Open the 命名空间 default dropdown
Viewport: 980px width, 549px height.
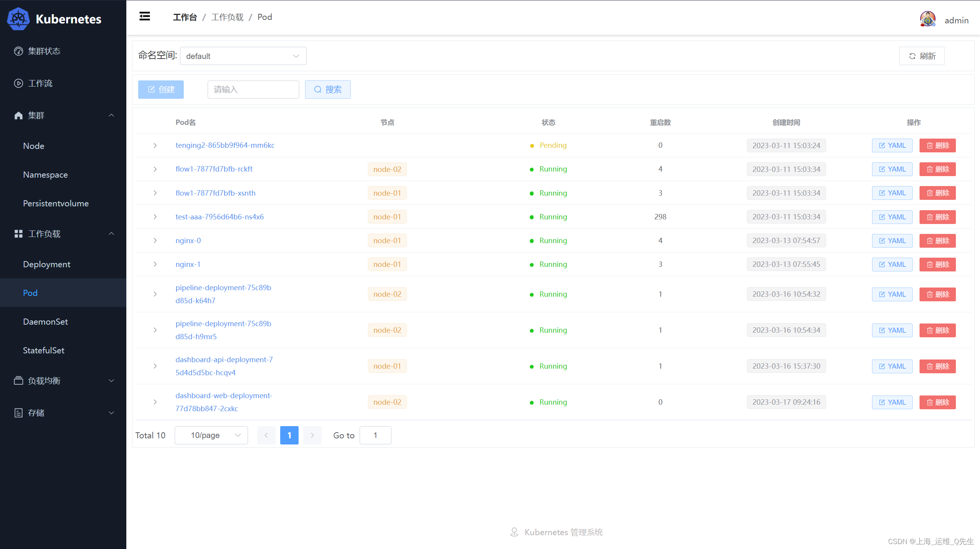click(243, 56)
